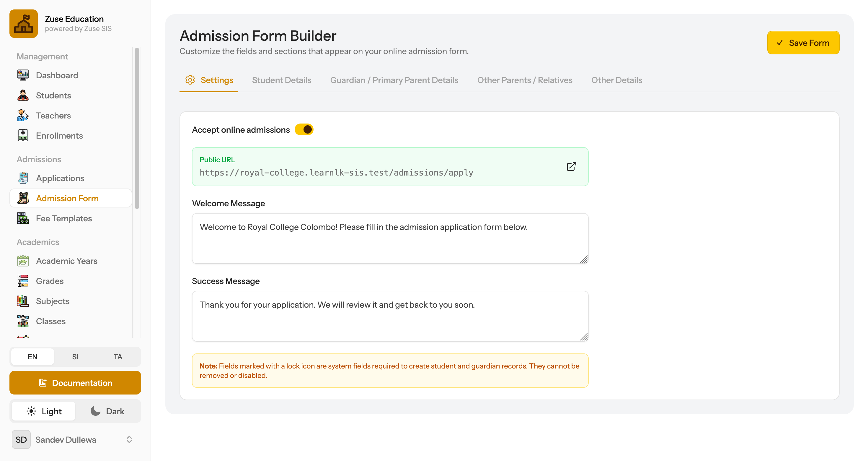Click the Save Form button
Image resolution: width=868 pixels, height=461 pixels.
(x=803, y=43)
